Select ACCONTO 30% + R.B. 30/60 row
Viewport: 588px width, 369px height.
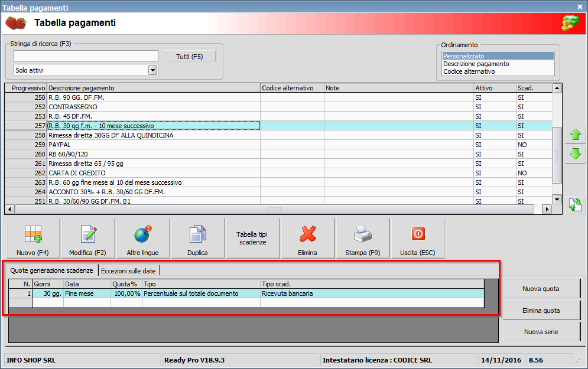click(278, 192)
